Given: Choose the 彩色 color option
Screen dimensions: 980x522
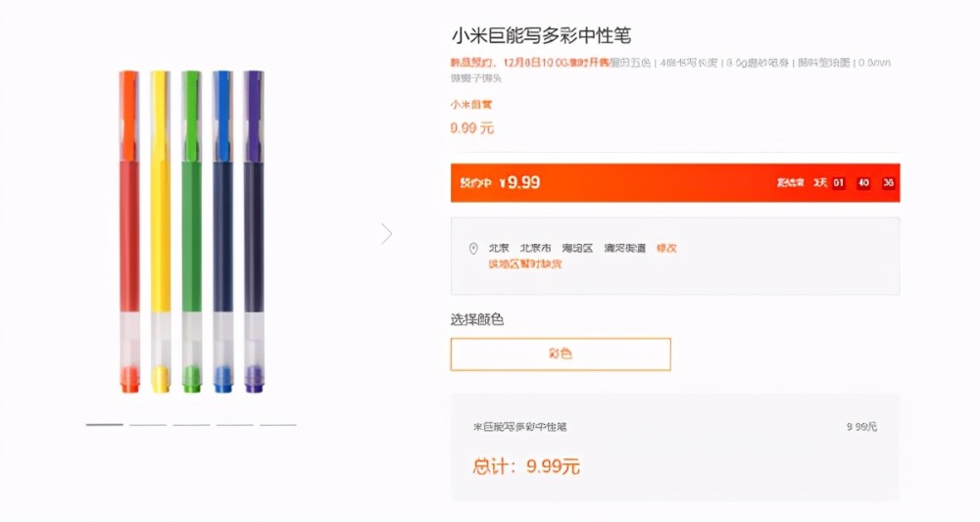Looking at the screenshot, I should 561,354.
